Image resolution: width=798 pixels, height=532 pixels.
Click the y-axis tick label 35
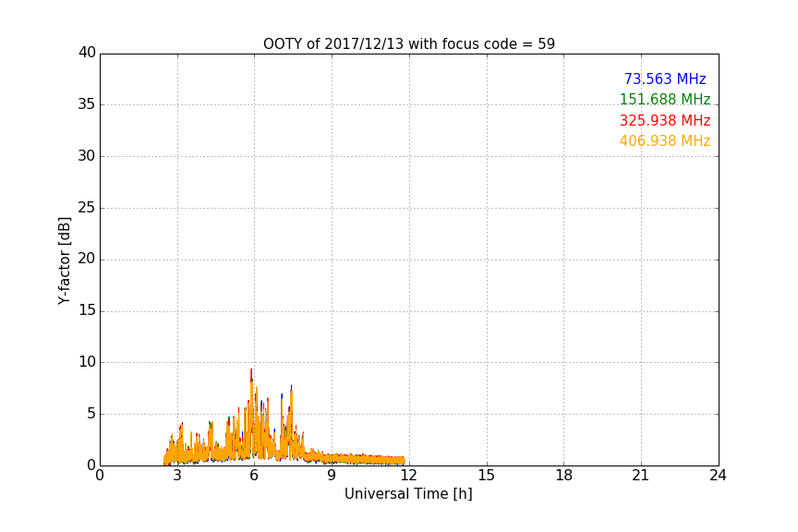click(87, 104)
